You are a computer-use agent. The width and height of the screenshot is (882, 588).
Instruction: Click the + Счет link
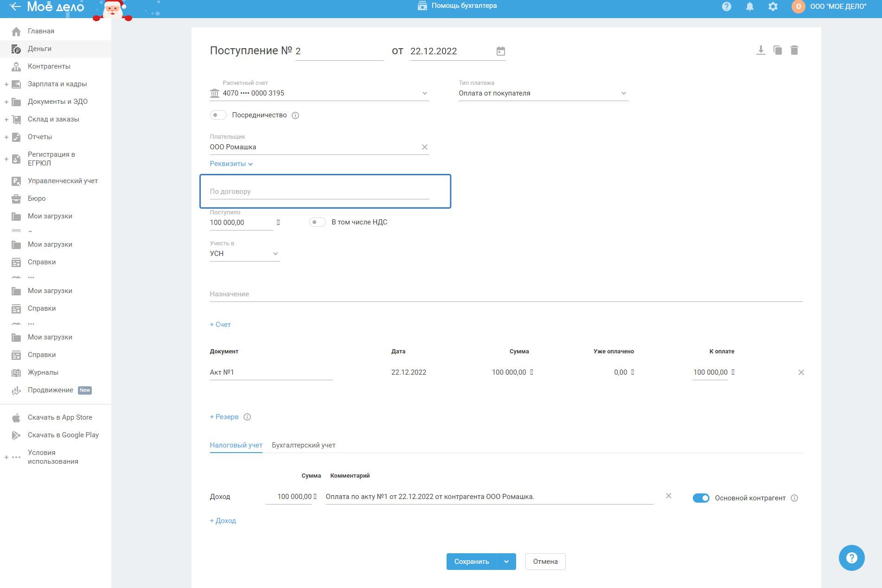coord(220,325)
